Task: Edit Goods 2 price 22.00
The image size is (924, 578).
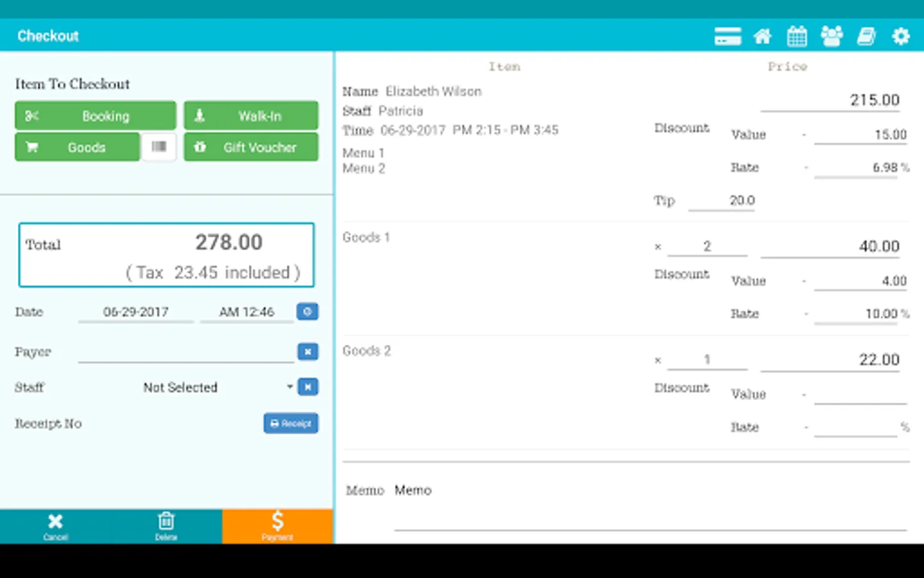Action: coord(830,360)
